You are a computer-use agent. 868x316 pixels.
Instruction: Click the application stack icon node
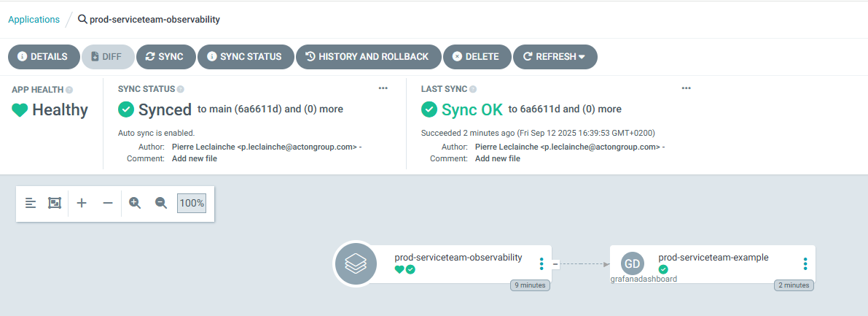pos(355,263)
